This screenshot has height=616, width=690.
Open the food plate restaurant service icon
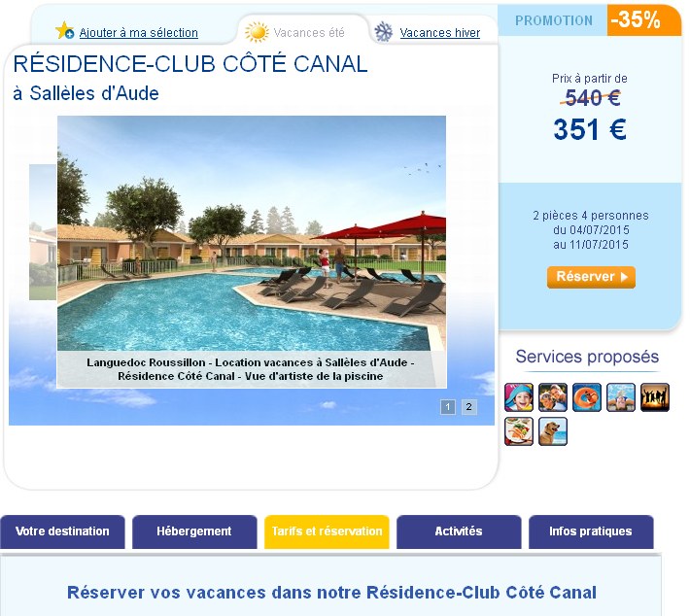[x=519, y=431]
